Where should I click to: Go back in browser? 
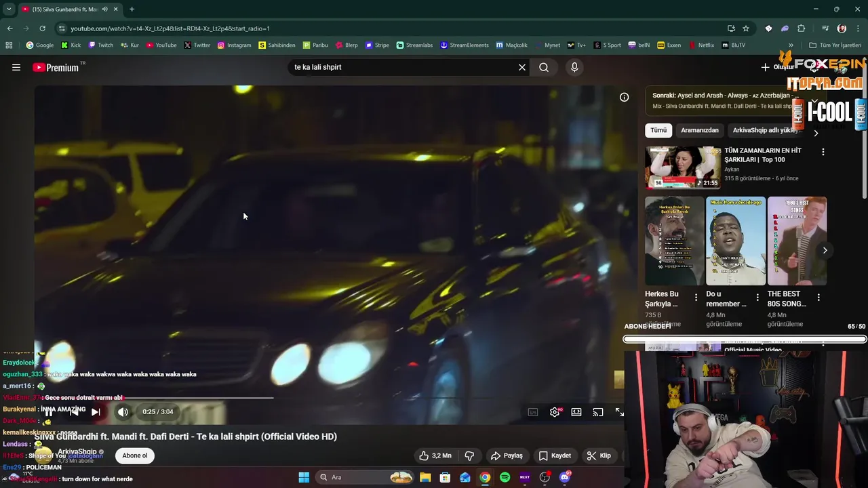tap(9, 28)
